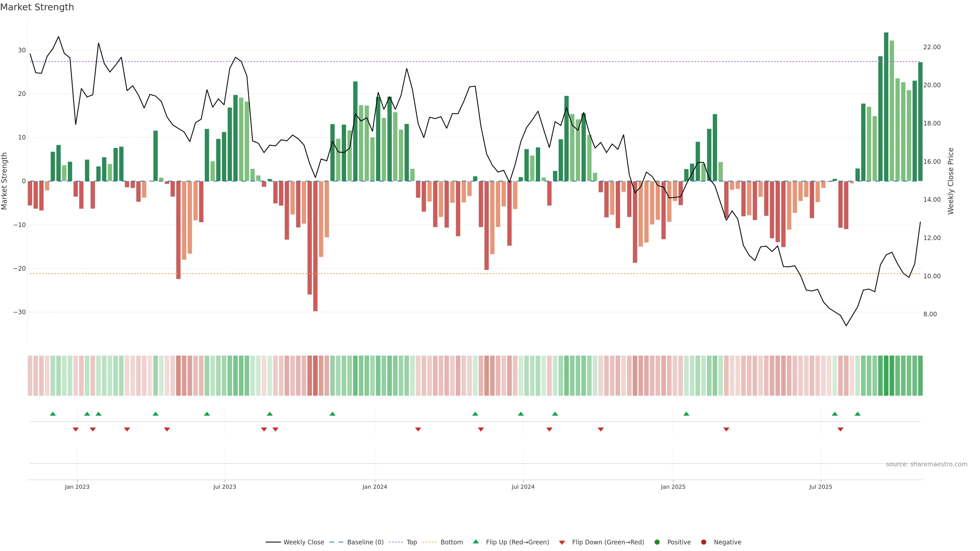This screenshot has width=980, height=551.
Task: Click the green Positive circle legend icon
Action: 657,542
